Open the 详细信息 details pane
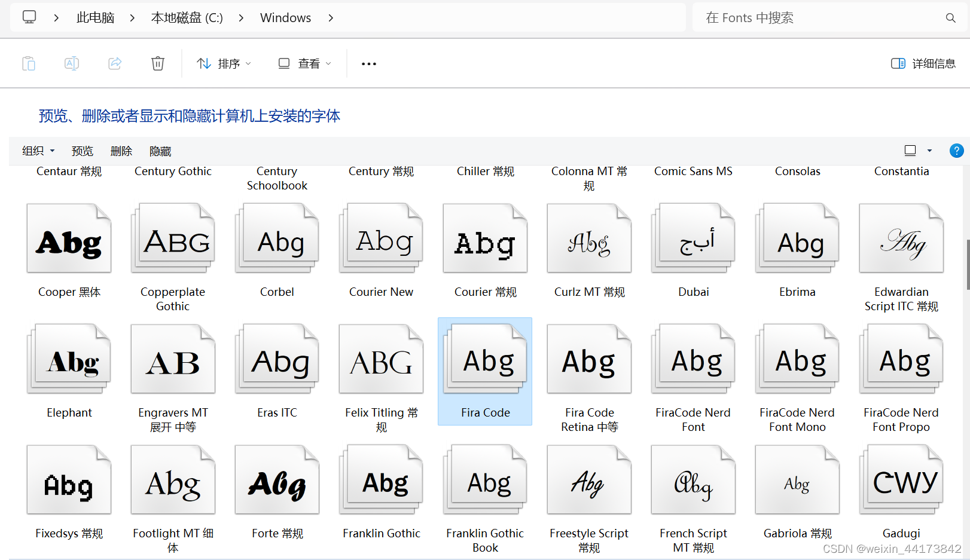This screenshot has width=970, height=560. click(923, 63)
